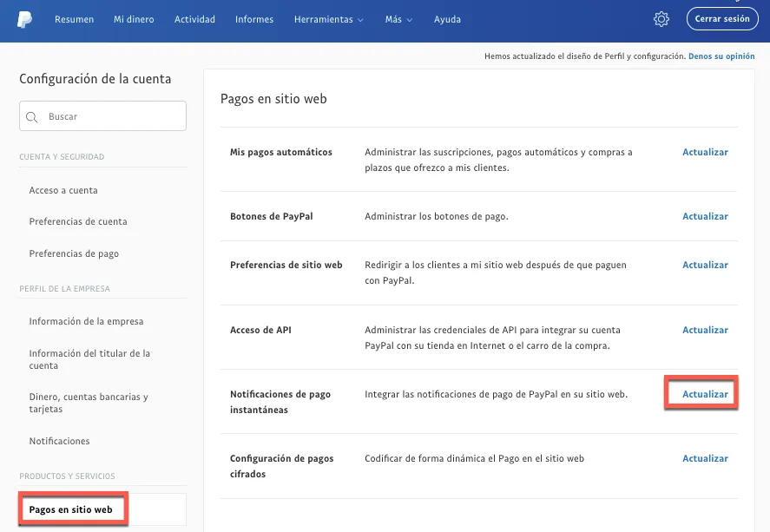Click the PayPal logo icon
Image resolution: width=770 pixels, height=532 pixels.
pos(24,20)
